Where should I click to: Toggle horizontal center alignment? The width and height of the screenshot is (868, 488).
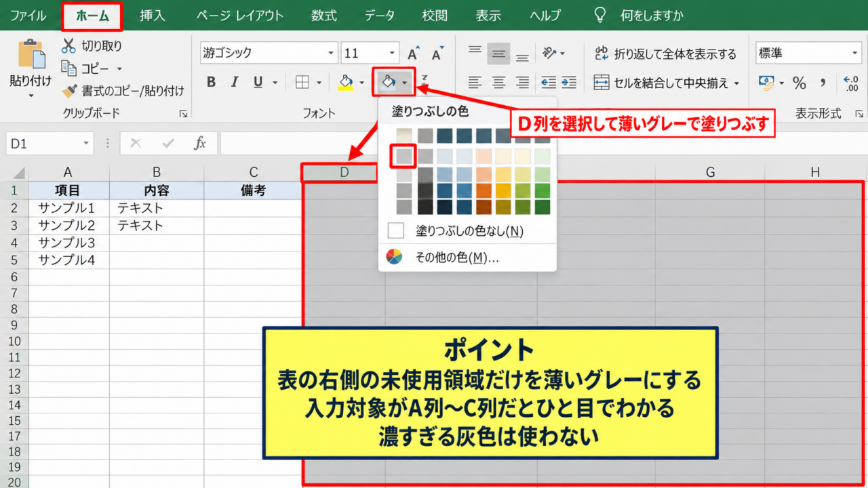click(x=499, y=83)
